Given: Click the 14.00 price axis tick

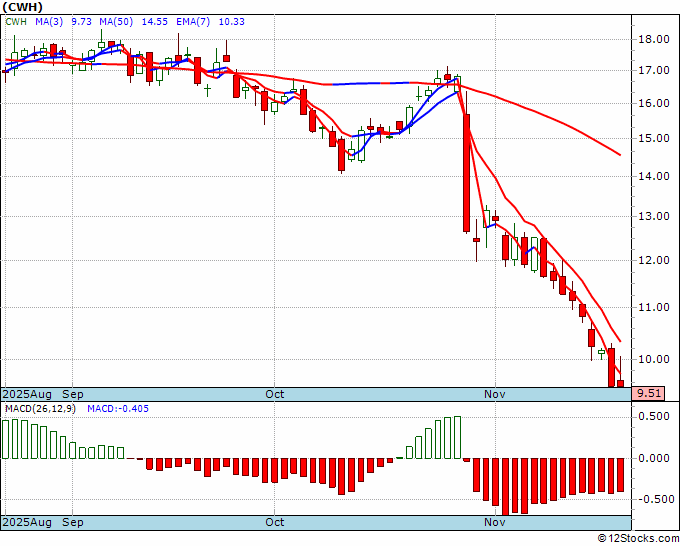Looking at the screenshot, I should click(656, 176).
